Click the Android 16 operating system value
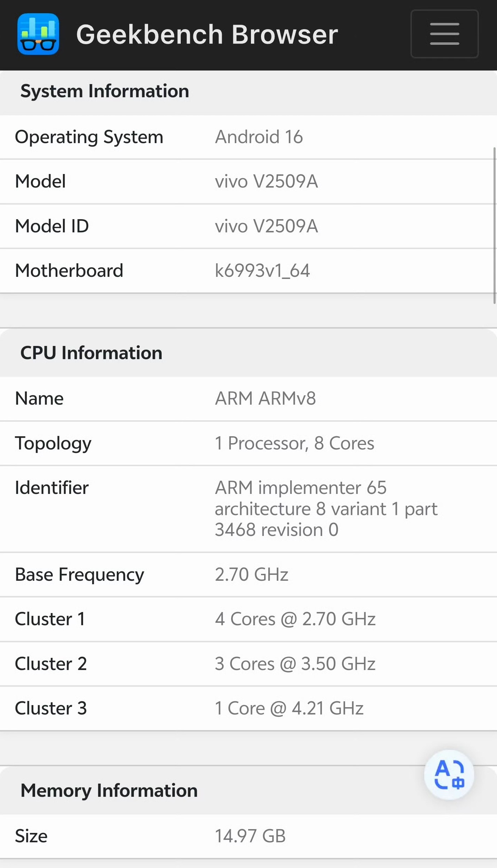 [259, 137]
